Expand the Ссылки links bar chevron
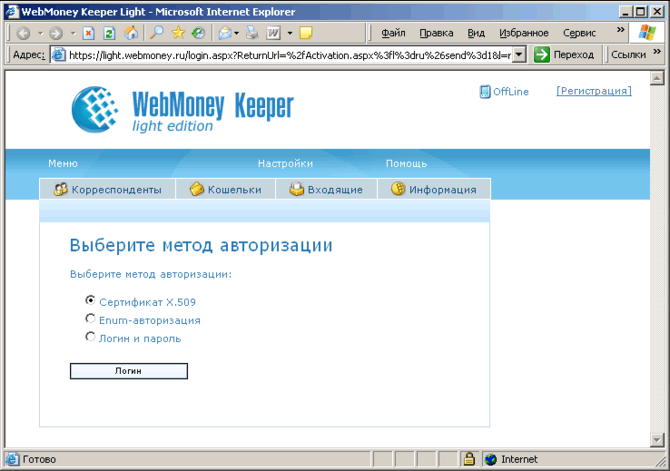 click(657, 52)
